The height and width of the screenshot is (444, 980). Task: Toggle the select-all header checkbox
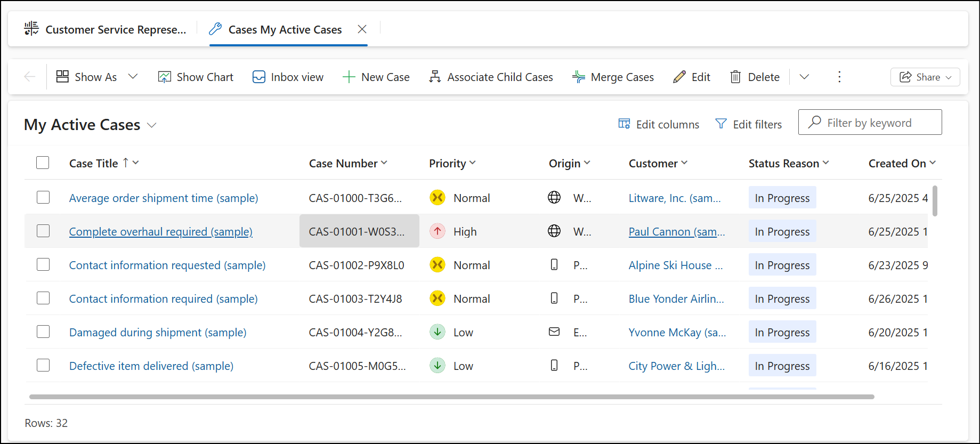(43, 163)
